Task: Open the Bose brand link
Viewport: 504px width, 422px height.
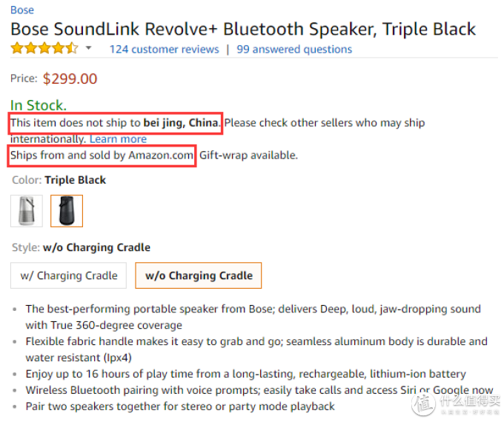Action: (x=21, y=10)
